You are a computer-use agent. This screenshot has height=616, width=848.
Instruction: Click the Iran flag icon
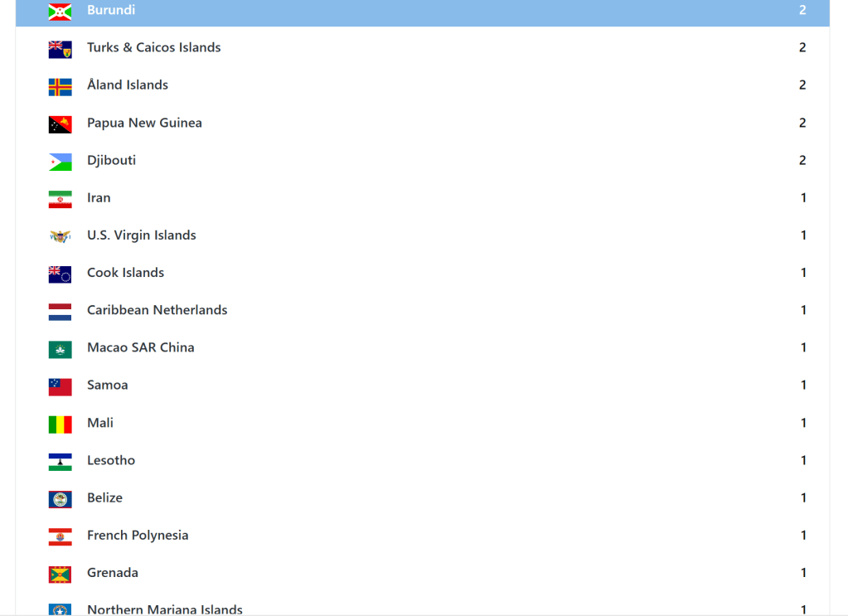point(60,199)
